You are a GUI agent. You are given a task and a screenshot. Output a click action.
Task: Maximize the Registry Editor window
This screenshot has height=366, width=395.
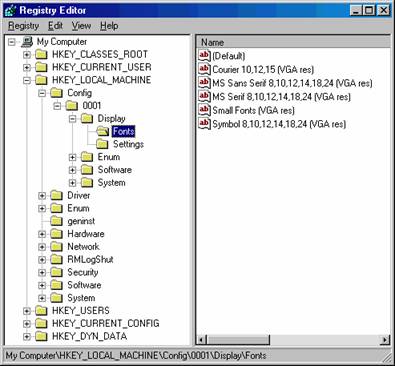[x=369, y=10]
